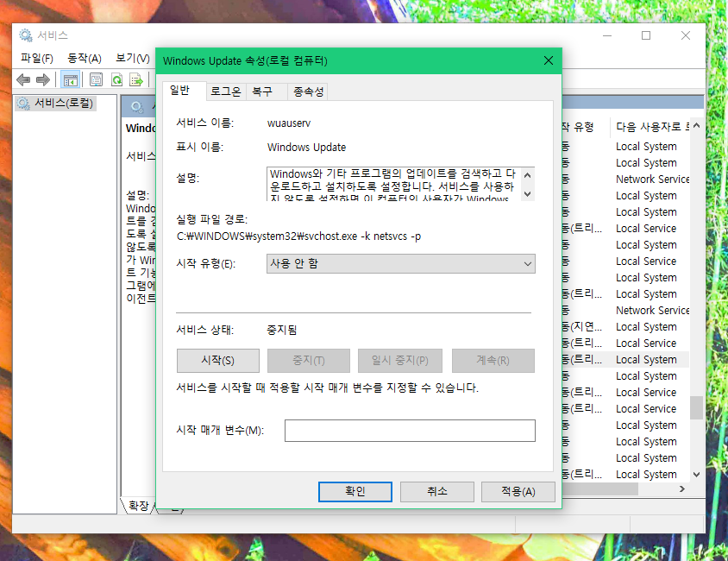Close the Windows Update properties dialog
728x561 pixels.
click(549, 60)
